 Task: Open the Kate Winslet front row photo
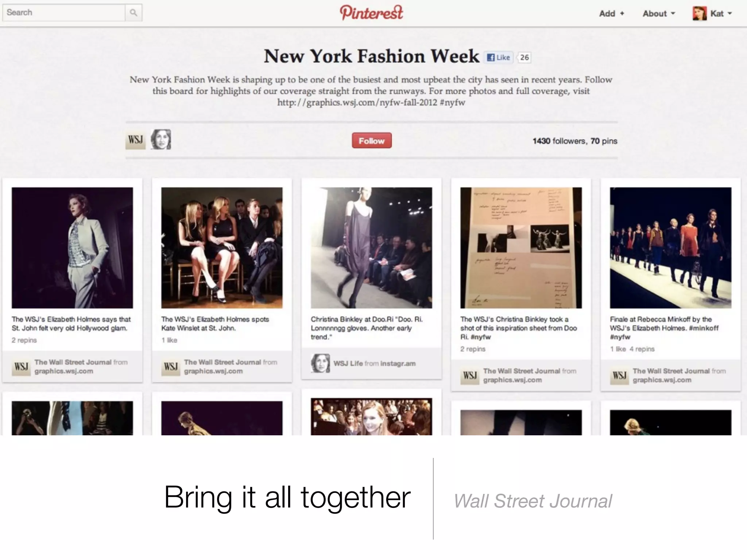222,248
